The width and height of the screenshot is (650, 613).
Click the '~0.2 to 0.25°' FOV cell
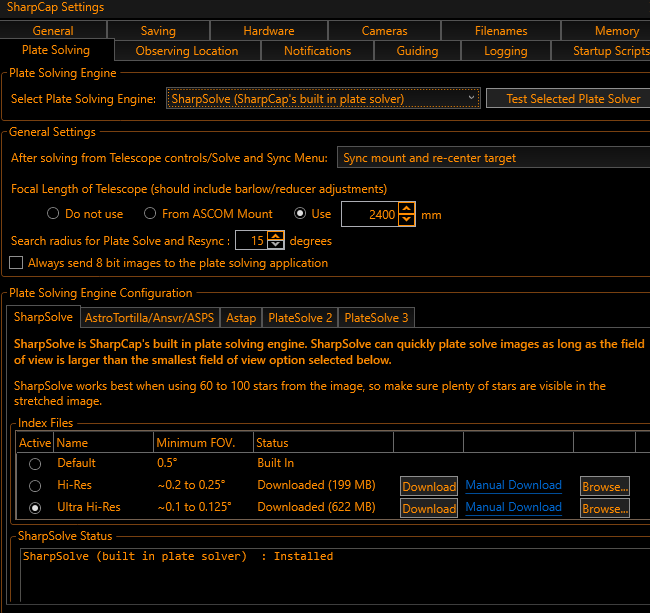191,485
